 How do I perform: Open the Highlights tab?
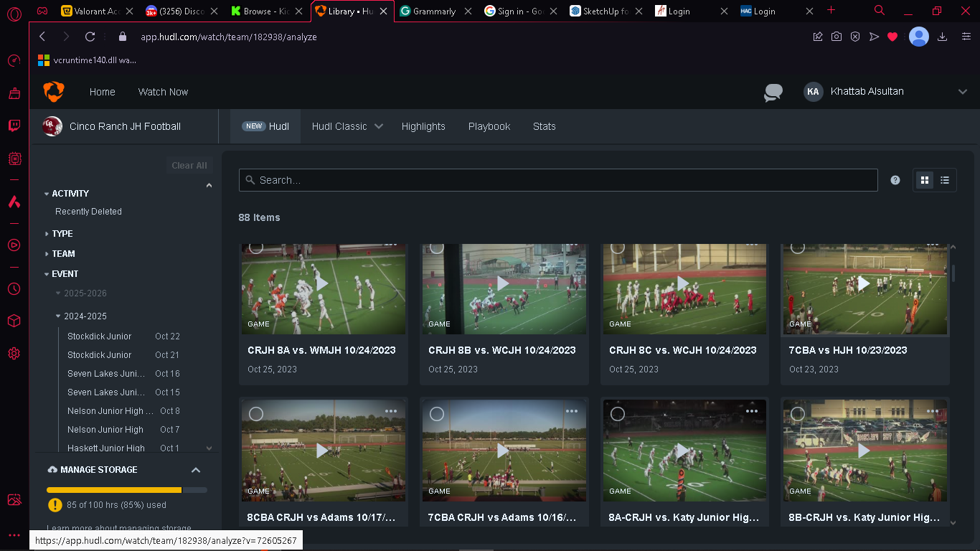click(x=423, y=126)
